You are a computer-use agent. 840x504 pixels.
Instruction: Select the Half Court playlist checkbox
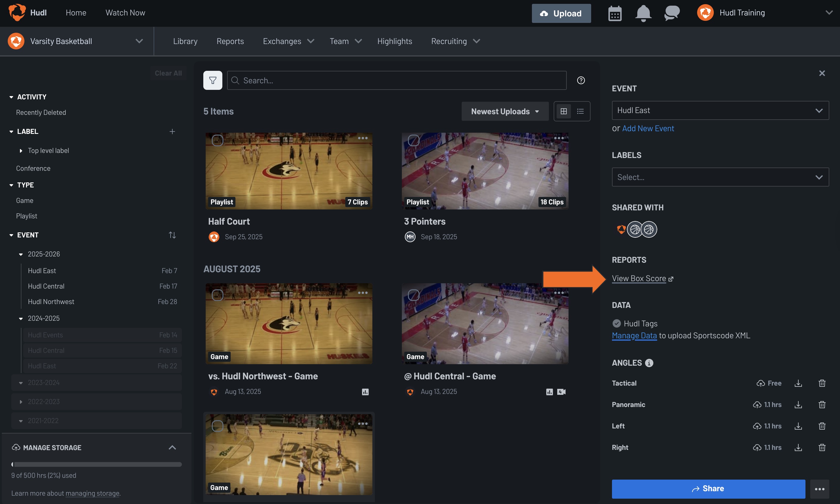point(218,140)
